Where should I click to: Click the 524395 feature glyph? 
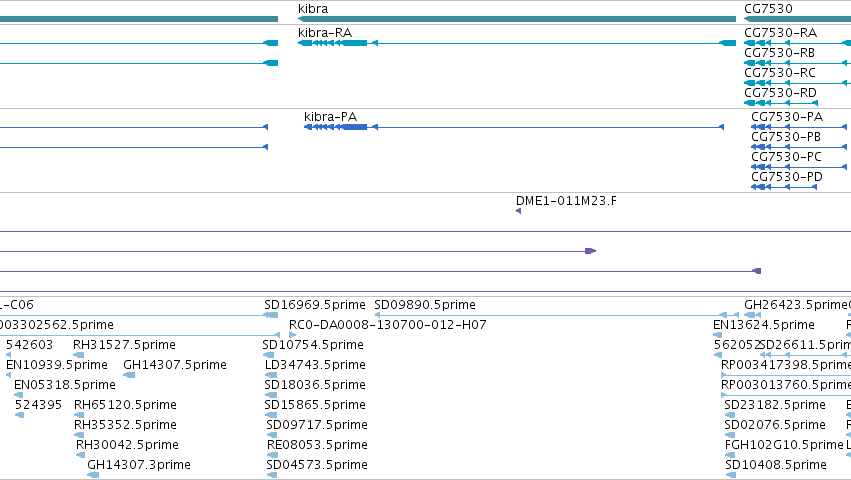point(20,415)
